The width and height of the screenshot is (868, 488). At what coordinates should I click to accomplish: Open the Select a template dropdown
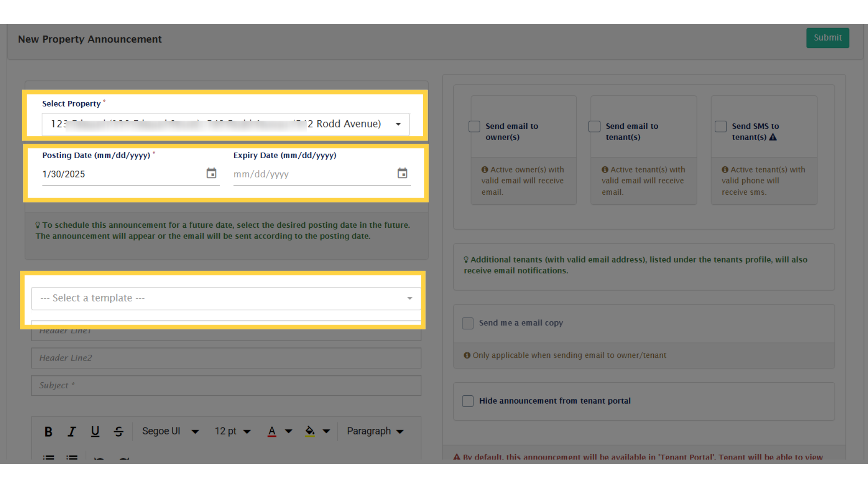(226, 298)
